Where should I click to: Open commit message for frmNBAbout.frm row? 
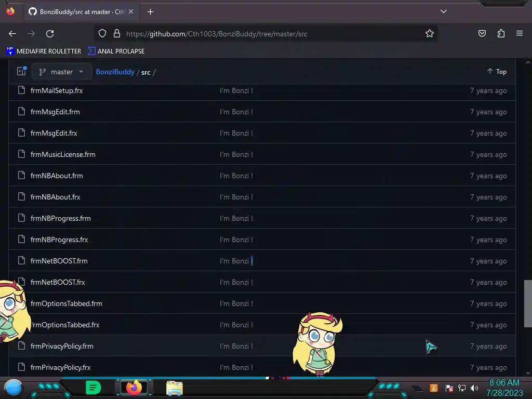(236, 176)
